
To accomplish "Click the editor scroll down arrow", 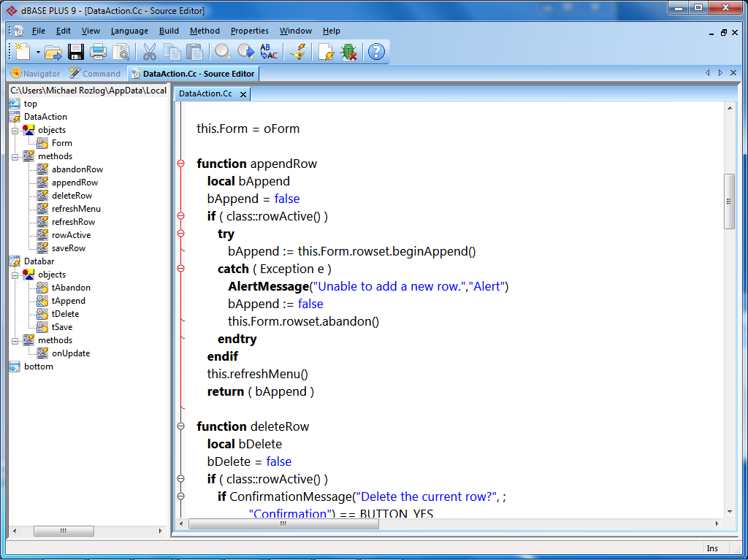I will [x=730, y=512].
